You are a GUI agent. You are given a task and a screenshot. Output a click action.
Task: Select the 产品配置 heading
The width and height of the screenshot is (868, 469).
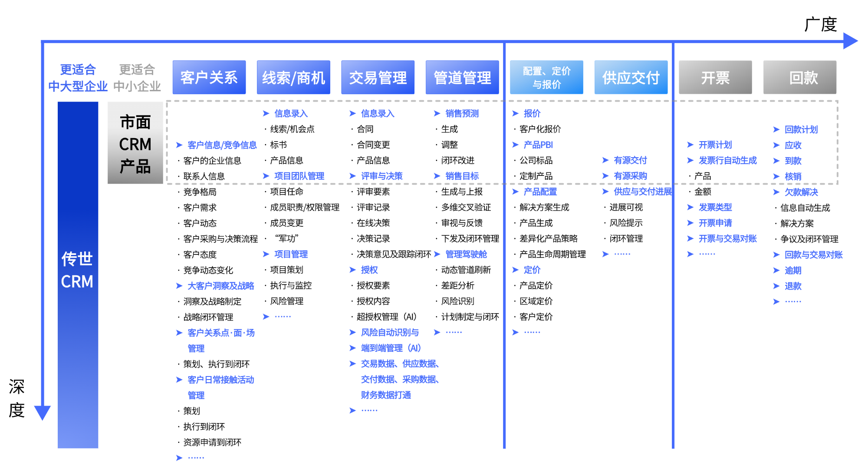pos(540,192)
